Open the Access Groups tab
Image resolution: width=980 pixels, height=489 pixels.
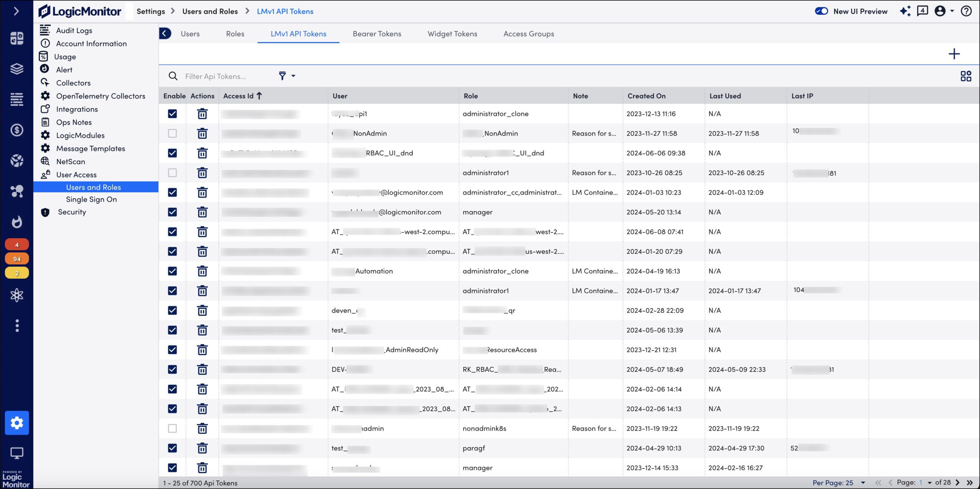[x=529, y=34]
